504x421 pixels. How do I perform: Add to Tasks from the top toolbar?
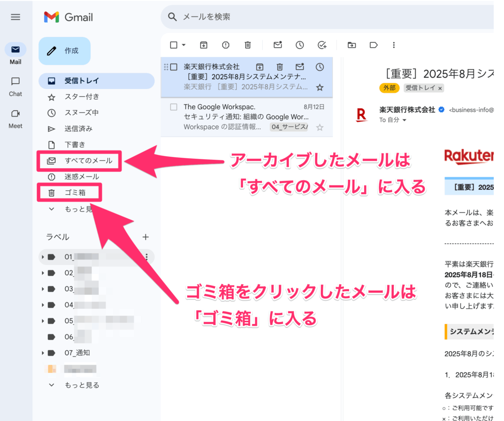point(322,45)
